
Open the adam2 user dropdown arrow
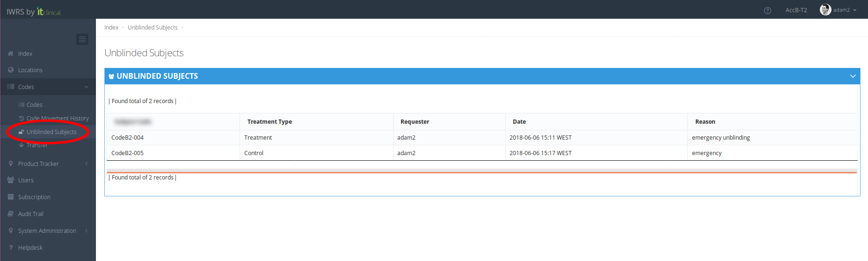(x=855, y=10)
